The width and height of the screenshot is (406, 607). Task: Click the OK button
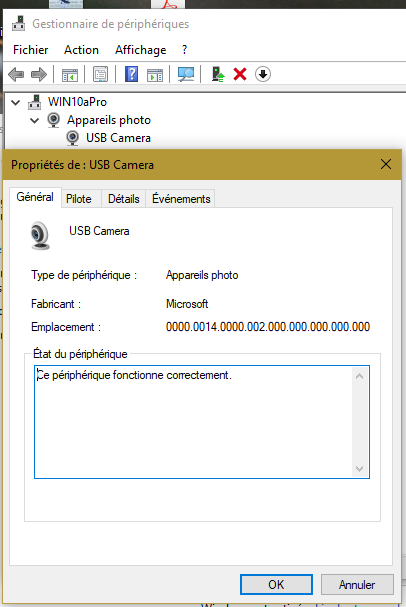pyautogui.click(x=276, y=584)
